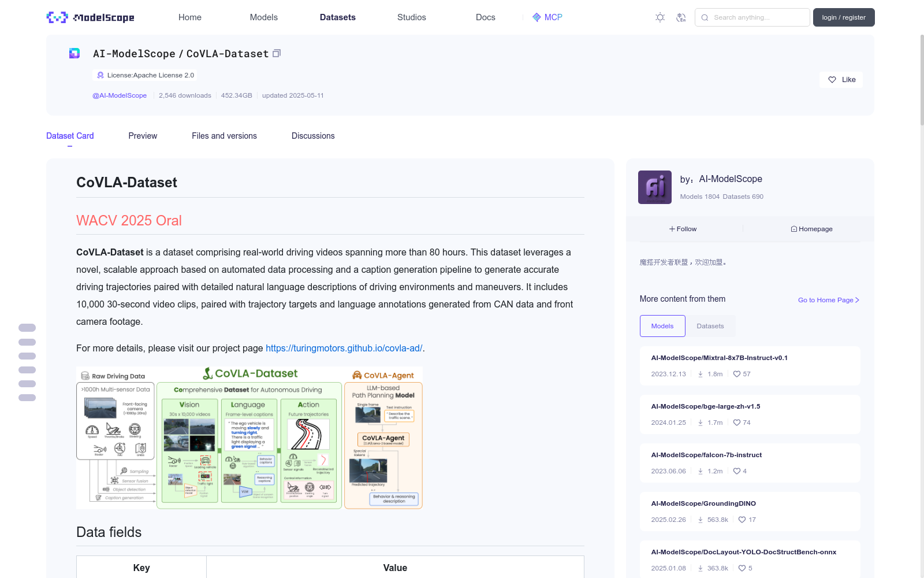This screenshot has width=924, height=578.
Task: Like this dataset
Action: tap(841, 80)
